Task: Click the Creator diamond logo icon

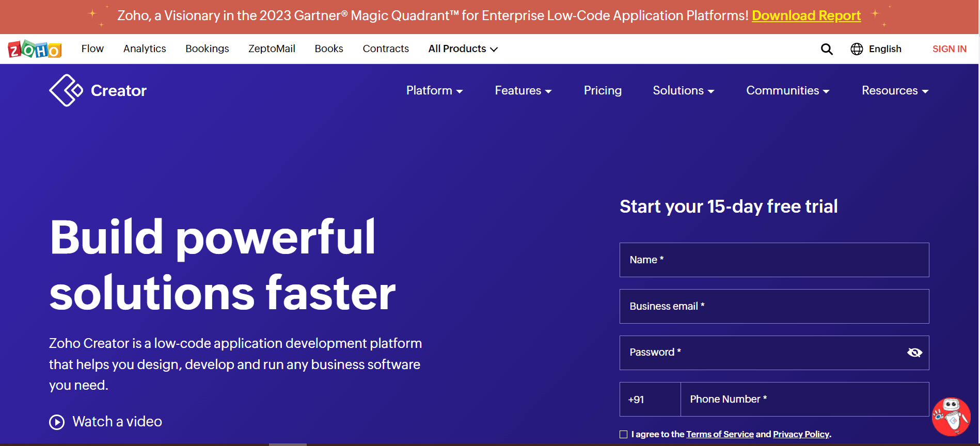Action: pos(66,90)
